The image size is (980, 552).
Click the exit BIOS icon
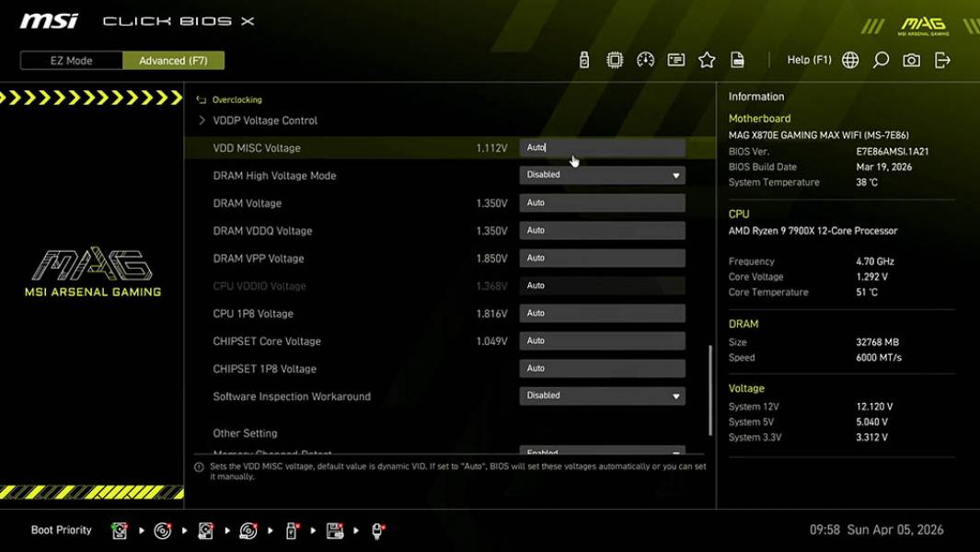click(940, 59)
